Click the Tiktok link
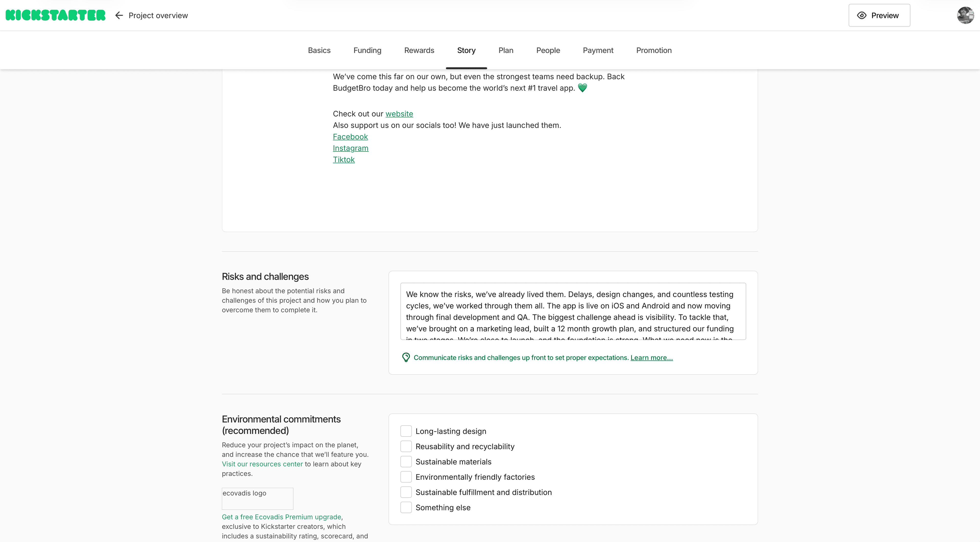980x542 pixels. (344, 159)
